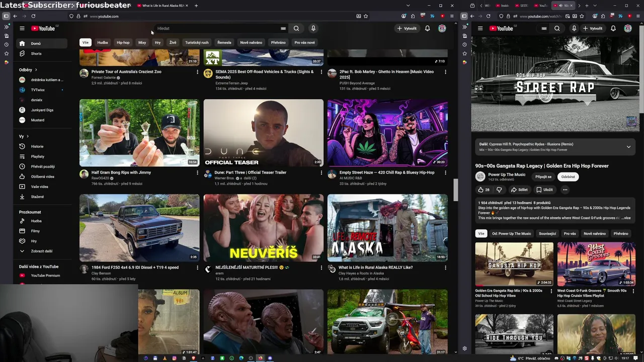Image resolution: width=644 pixels, height=362 pixels.
Task: Start voice search with microphone in left window
Action: [x=313, y=29]
